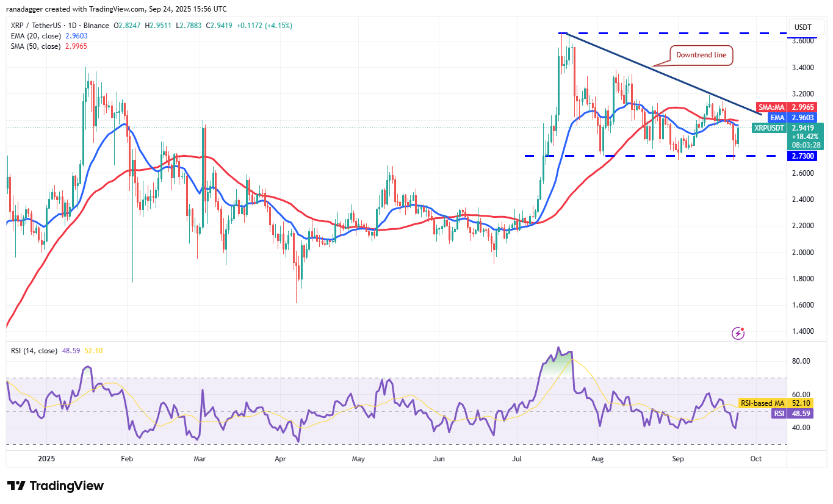Open the XRPUSDT price label on right axis

(768, 129)
